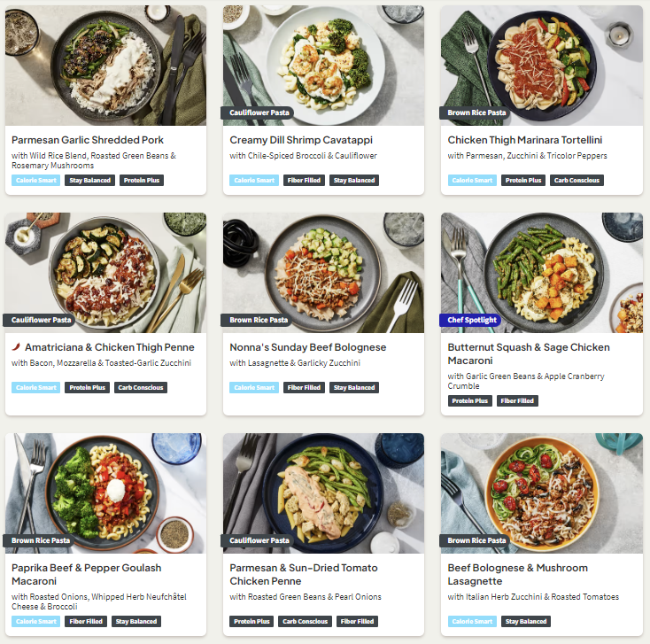The height and width of the screenshot is (644, 650).
Task: Click the spicy chili pepper icon
Action: pyautogui.click(x=16, y=346)
